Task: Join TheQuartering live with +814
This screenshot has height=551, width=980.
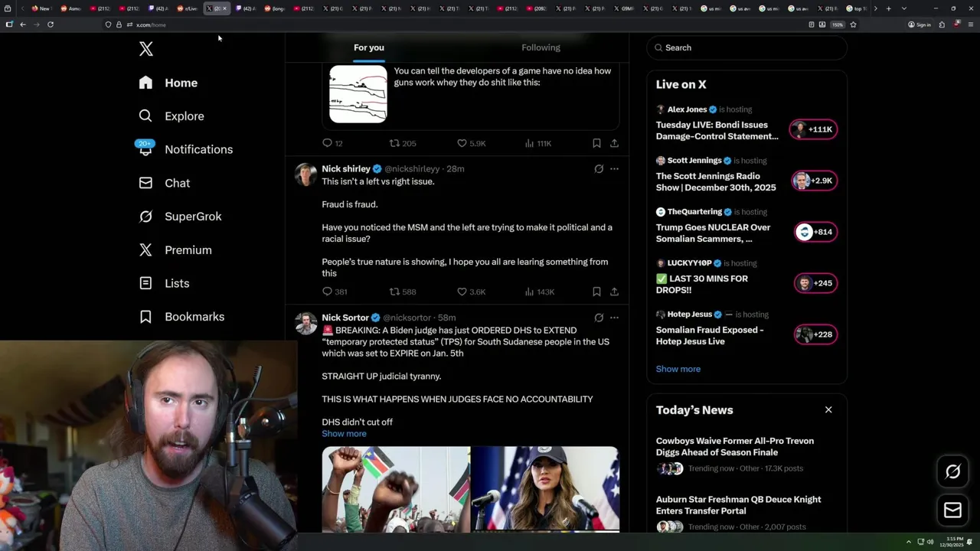Action: pyautogui.click(x=816, y=232)
